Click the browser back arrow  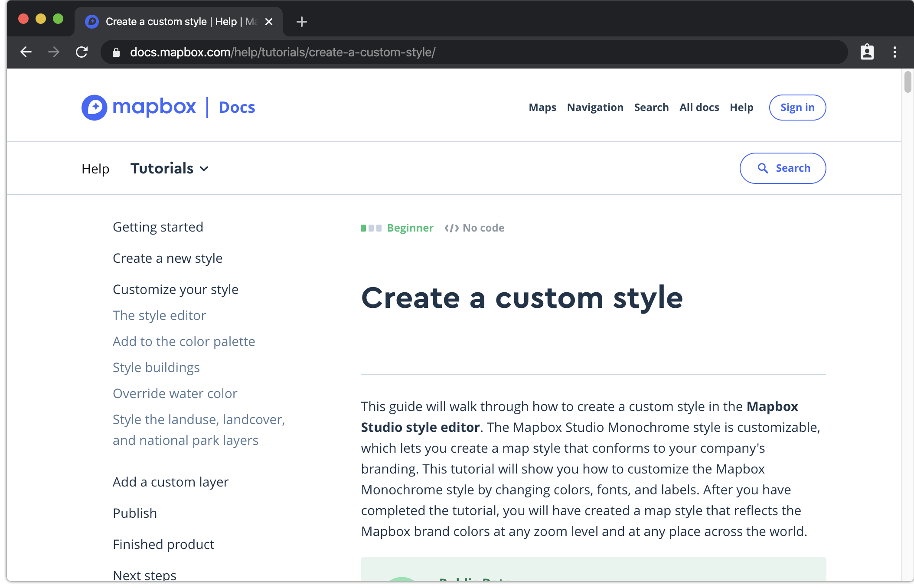[x=26, y=52]
